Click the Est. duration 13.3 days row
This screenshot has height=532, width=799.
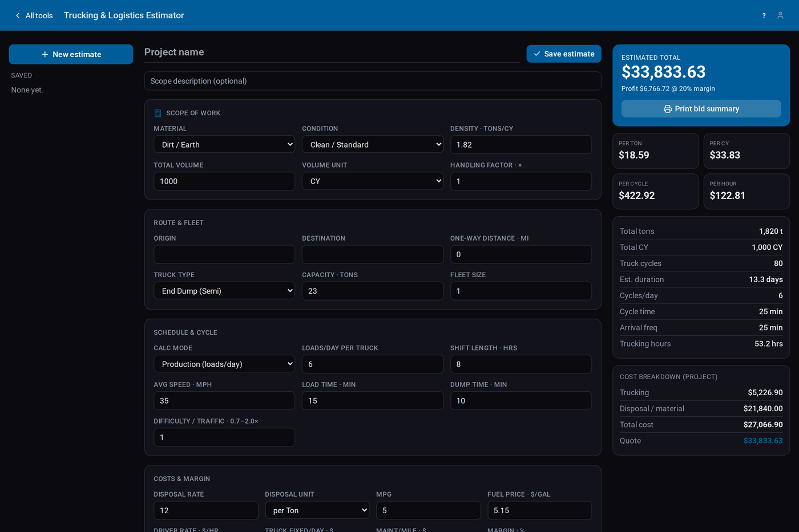coord(701,279)
